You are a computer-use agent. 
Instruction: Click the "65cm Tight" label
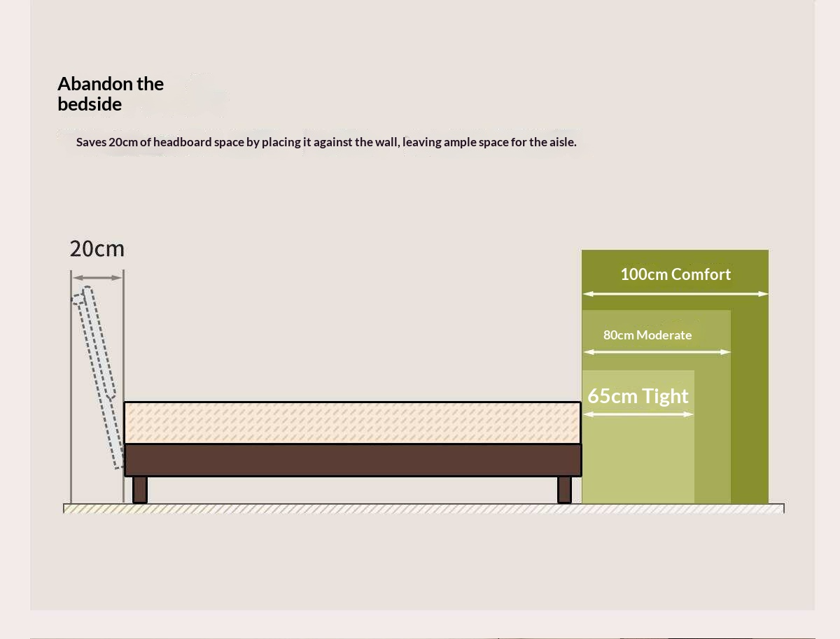pos(638,396)
